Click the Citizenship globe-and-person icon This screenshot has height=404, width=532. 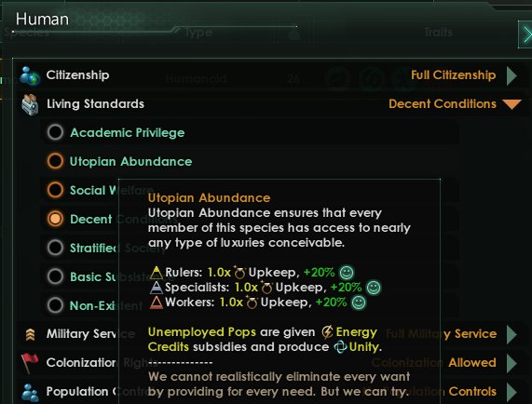click(30, 75)
